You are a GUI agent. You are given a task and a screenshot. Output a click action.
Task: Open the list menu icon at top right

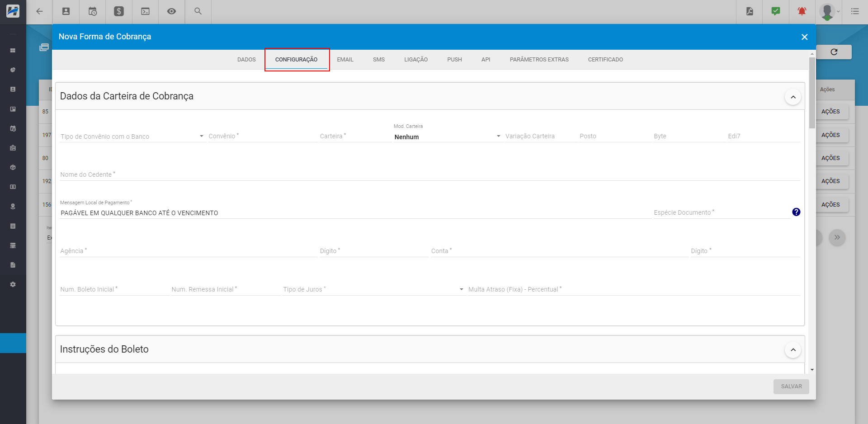pyautogui.click(x=855, y=12)
